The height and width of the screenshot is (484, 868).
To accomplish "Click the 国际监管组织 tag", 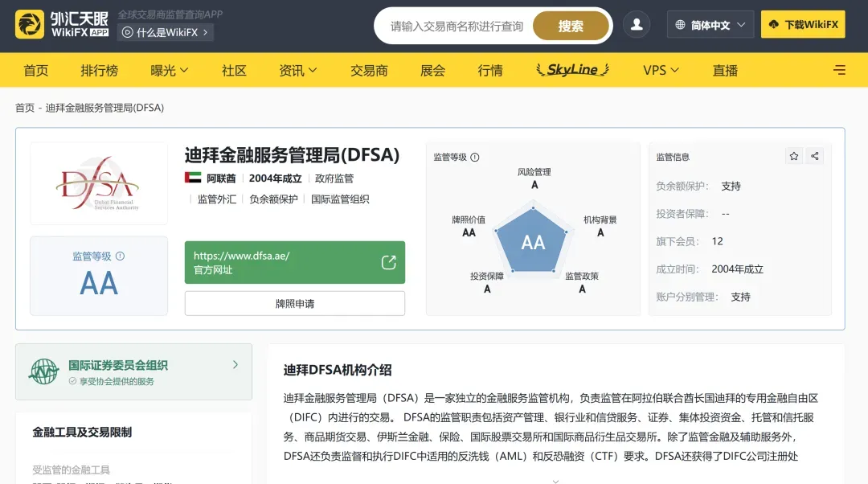I will click(x=340, y=199).
